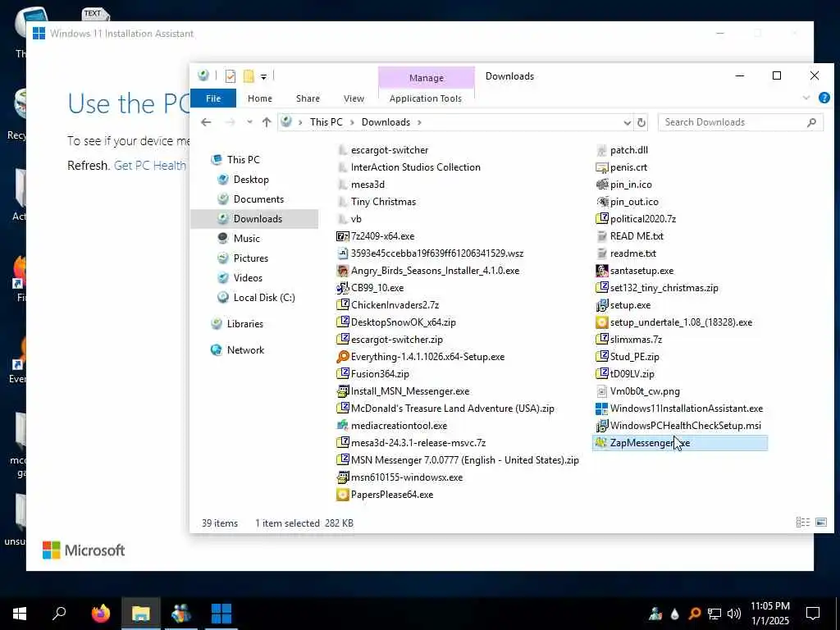Select Network in the navigation pane
This screenshot has width=840, height=630.
(245, 350)
